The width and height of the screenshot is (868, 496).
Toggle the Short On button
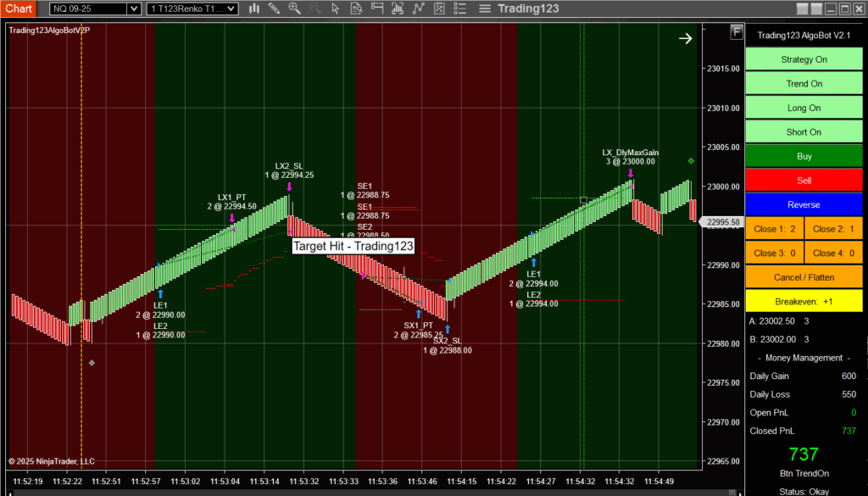click(804, 131)
